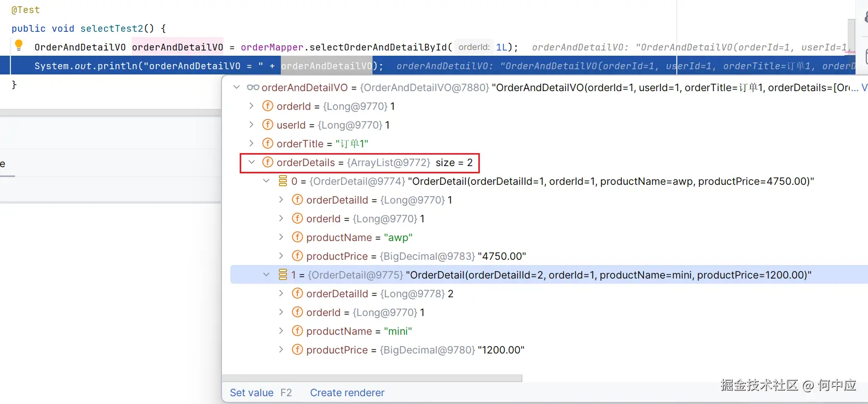Click the yellow lightbulb intention icon
The height and width of the screenshot is (404, 868).
point(19,45)
